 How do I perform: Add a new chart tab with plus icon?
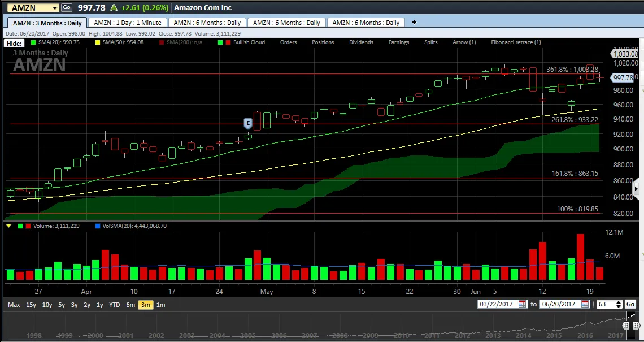pyautogui.click(x=414, y=22)
